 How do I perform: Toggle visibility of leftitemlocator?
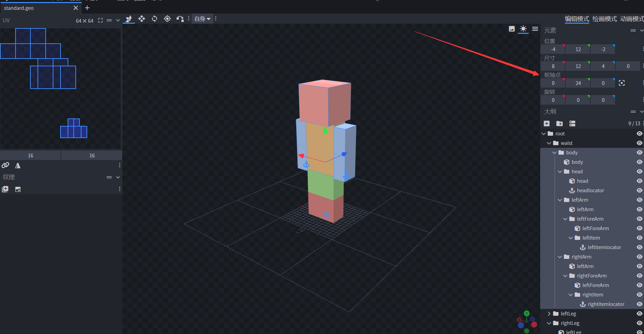coord(639,247)
